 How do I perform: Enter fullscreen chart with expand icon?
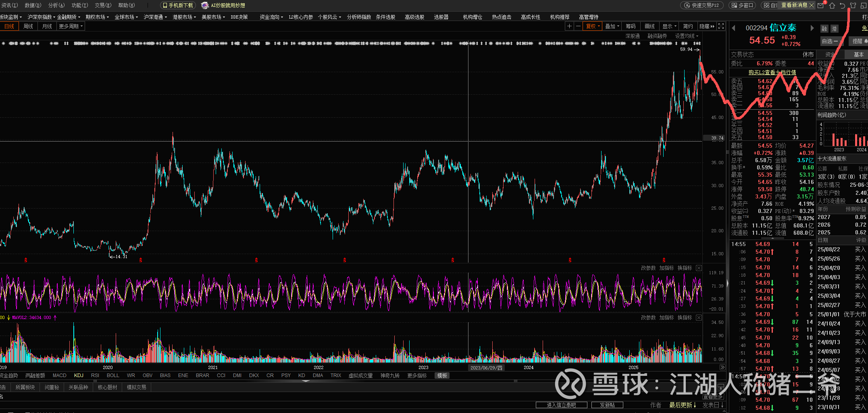coord(721,26)
